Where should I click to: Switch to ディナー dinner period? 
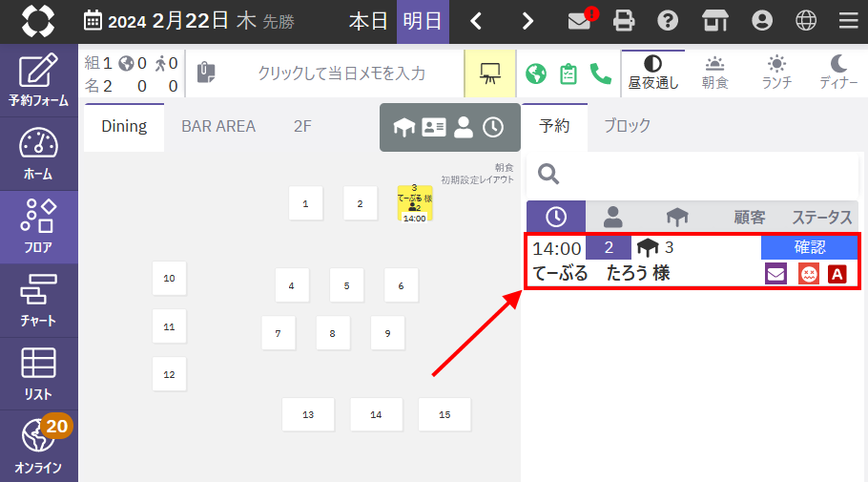838,73
